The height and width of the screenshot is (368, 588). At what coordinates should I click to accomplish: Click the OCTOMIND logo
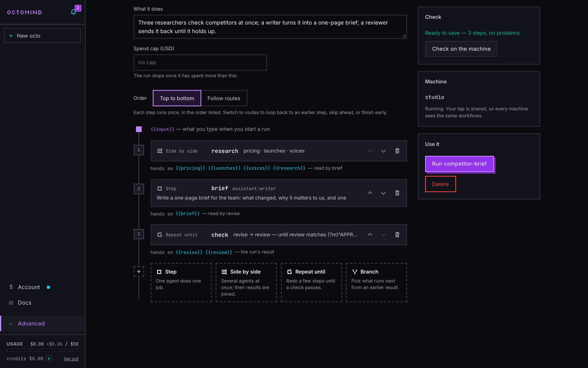click(x=24, y=12)
